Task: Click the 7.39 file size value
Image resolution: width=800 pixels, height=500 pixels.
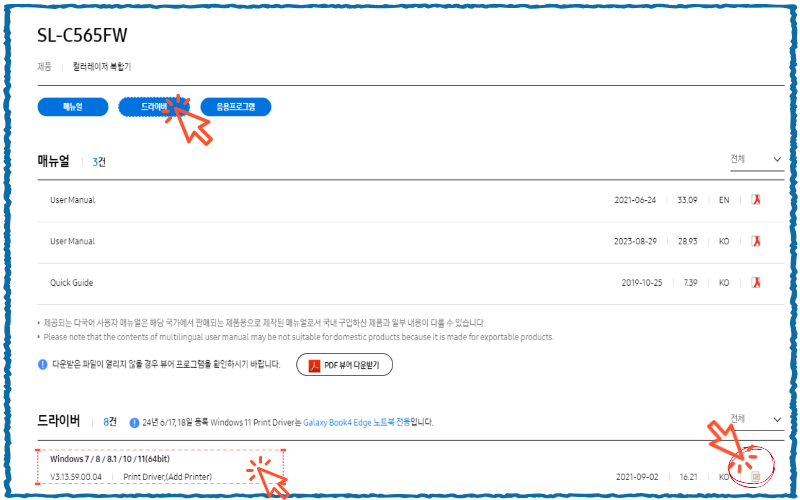Action: pyautogui.click(x=690, y=283)
